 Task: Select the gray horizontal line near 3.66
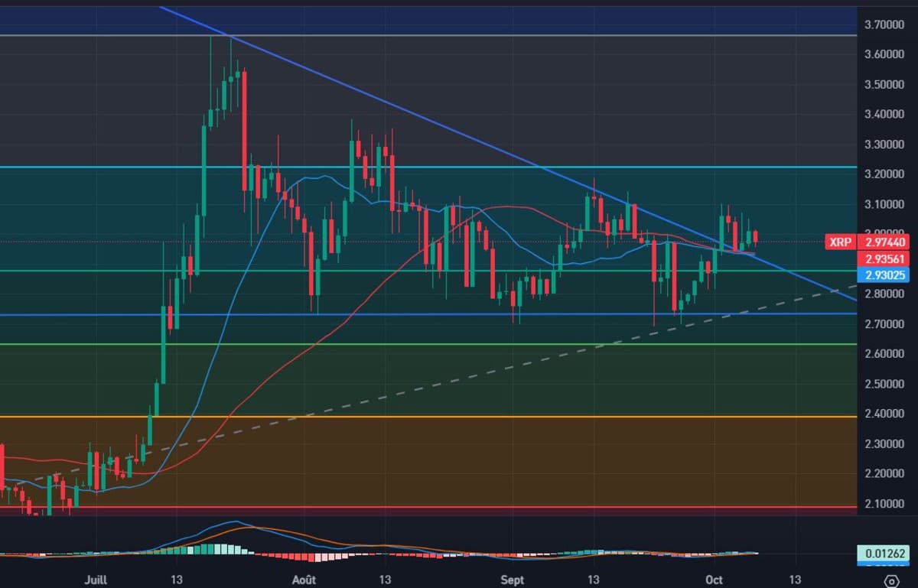coord(459,35)
